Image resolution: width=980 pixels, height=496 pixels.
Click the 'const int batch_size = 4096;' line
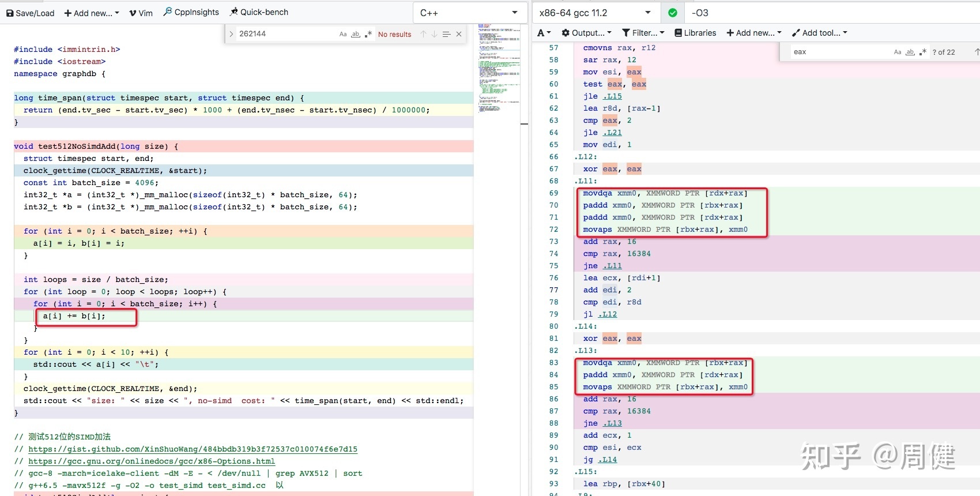pyautogui.click(x=91, y=183)
